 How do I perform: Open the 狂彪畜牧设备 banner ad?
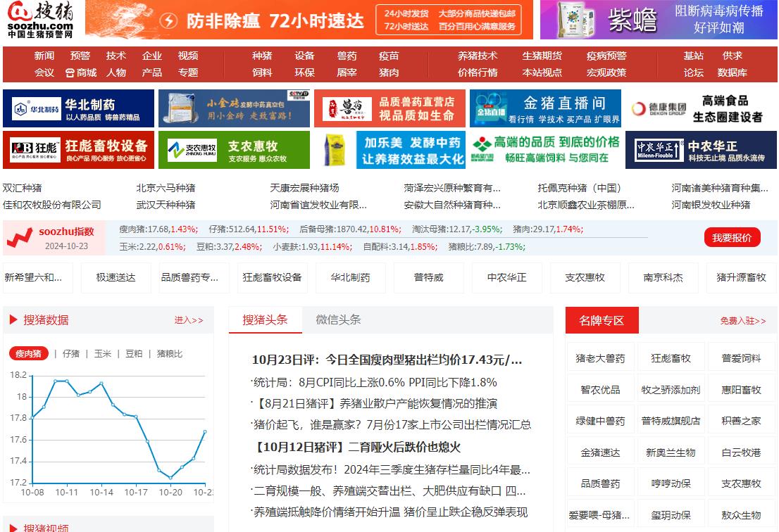point(78,150)
